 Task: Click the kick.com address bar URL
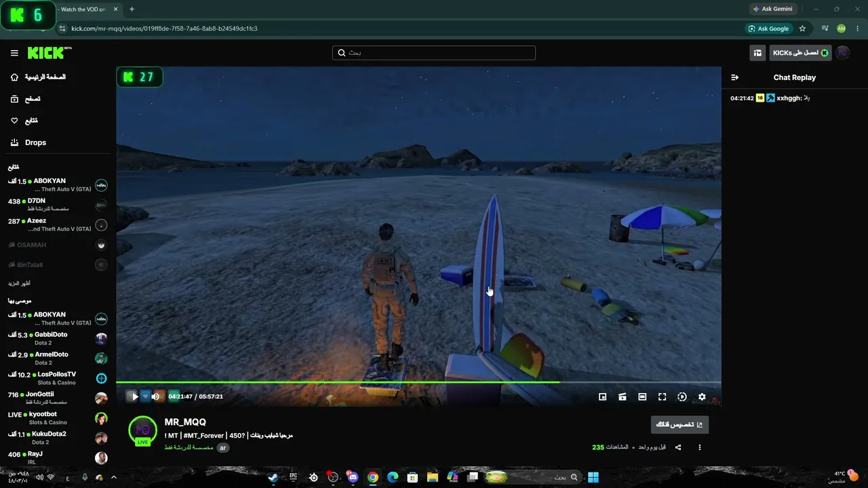(x=165, y=28)
